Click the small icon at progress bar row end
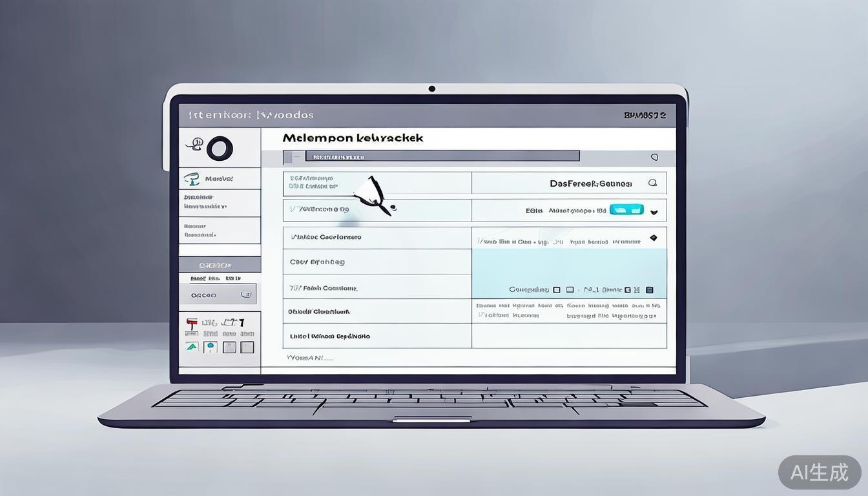This screenshot has height=496, width=868. point(654,157)
